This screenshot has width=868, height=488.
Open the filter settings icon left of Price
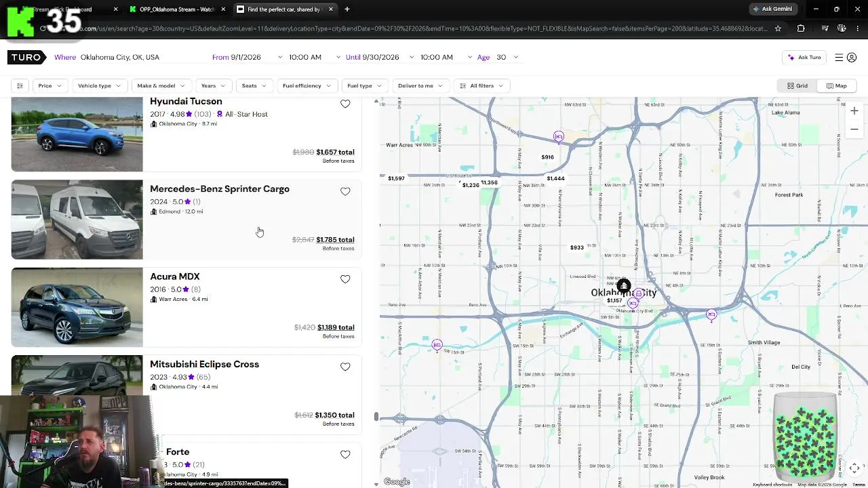click(20, 86)
